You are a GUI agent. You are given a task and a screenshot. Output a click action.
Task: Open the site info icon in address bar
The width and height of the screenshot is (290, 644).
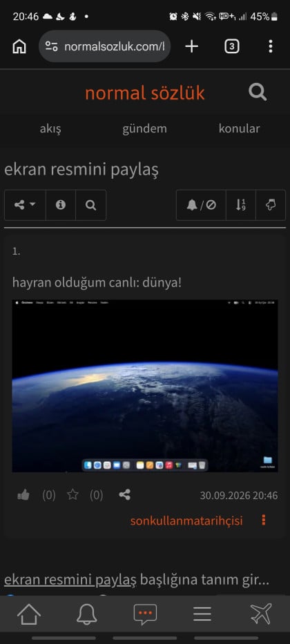[52, 46]
